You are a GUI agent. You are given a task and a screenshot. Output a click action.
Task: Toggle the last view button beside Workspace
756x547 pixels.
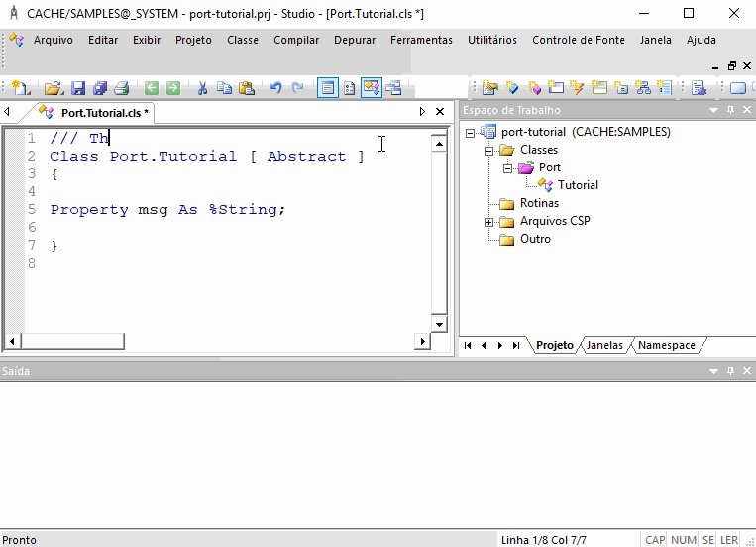point(394,88)
